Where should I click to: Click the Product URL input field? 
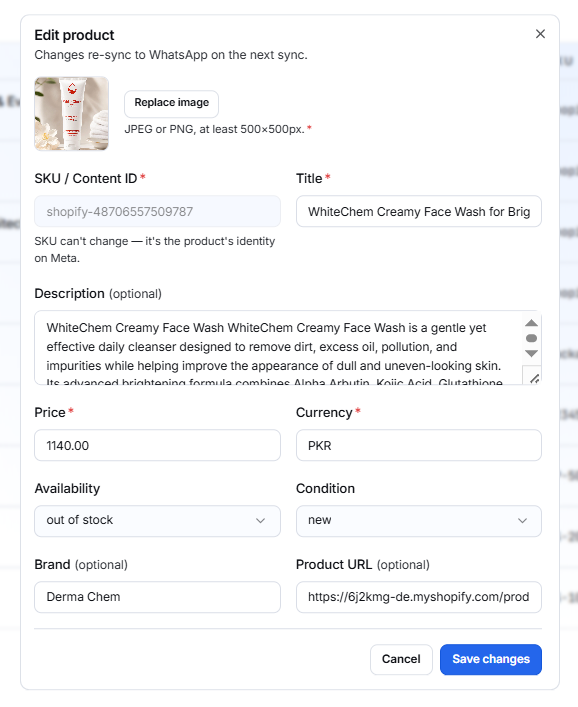tap(419, 597)
